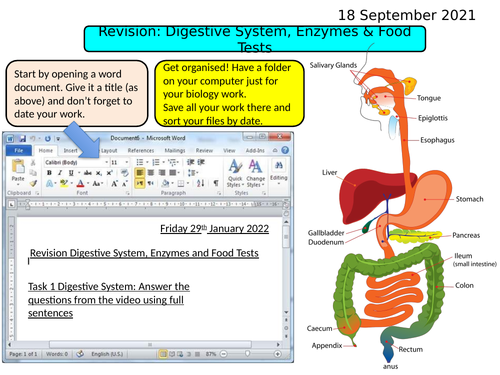The height and width of the screenshot is (375, 500).
Task: Open Word Help question mark icon
Action: click(285, 150)
